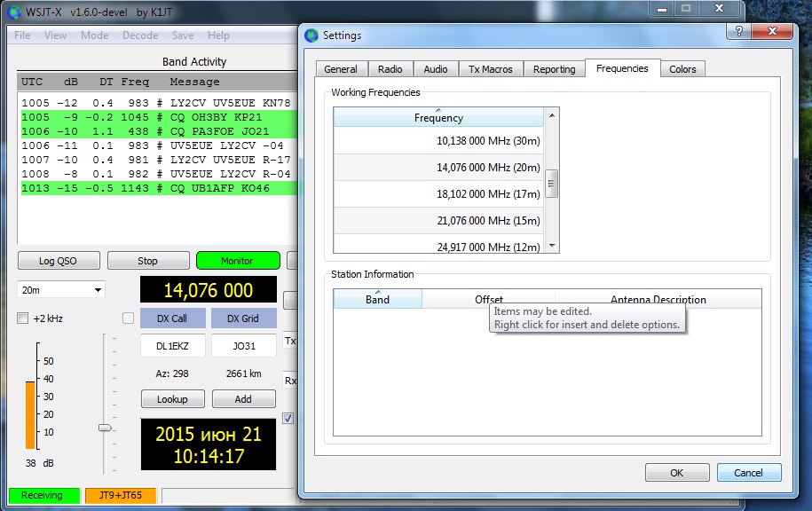This screenshot has height=511, width=812.
Task: Click the vertical audio level slider handle
Action: tap(105, 428)
